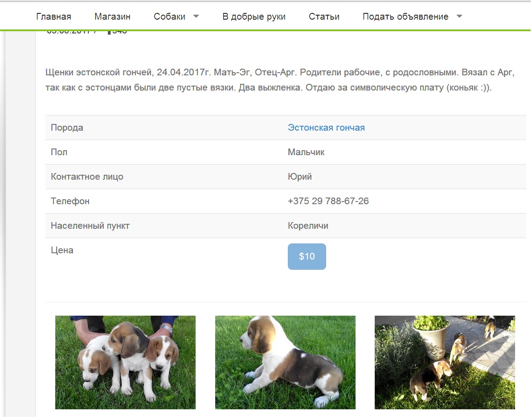
Task: Select the contact name Юрий
Action: tap(299, 177)
